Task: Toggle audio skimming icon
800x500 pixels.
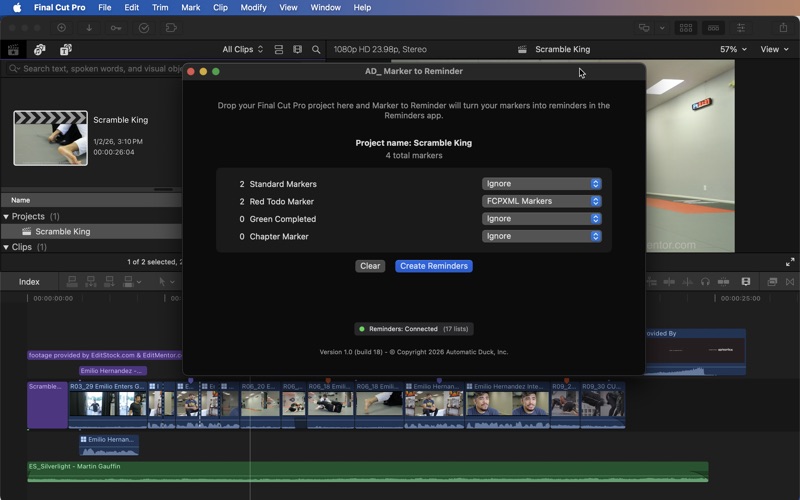Action: pos(687,282)
